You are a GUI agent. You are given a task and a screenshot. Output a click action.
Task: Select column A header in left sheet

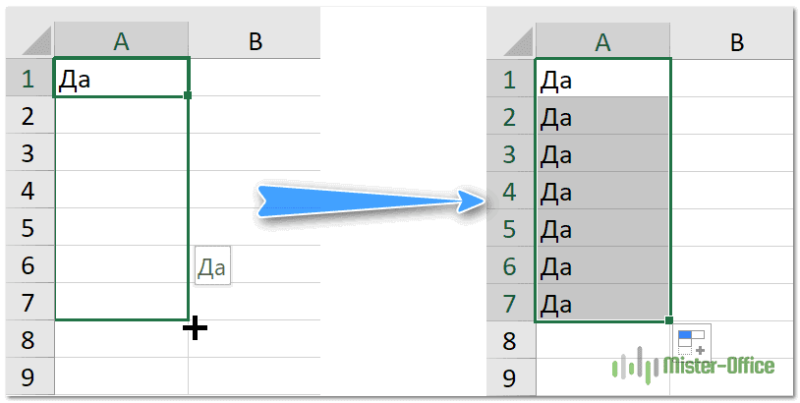point(121,40)
